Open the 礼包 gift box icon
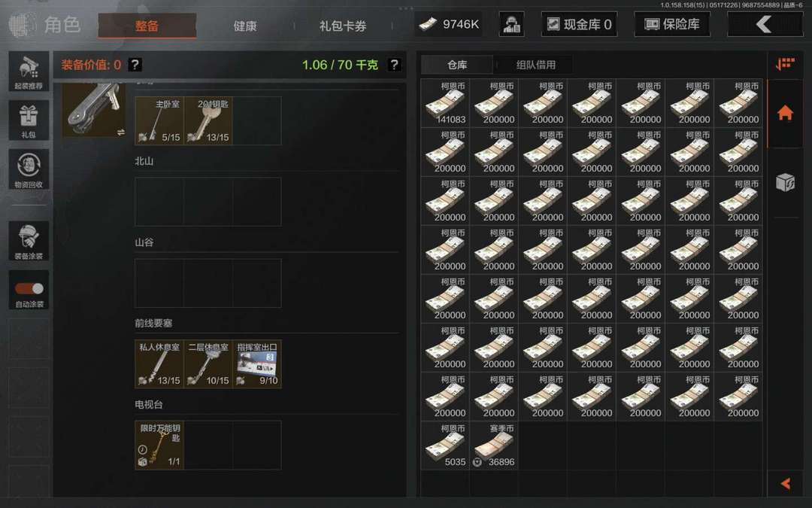 pos(29,120)
